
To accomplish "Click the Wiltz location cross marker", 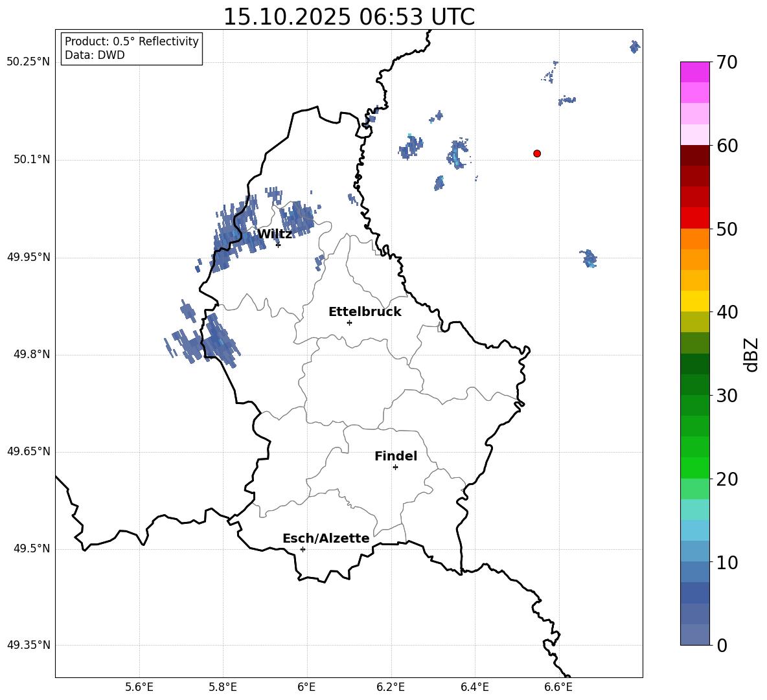I will point(279,245).
